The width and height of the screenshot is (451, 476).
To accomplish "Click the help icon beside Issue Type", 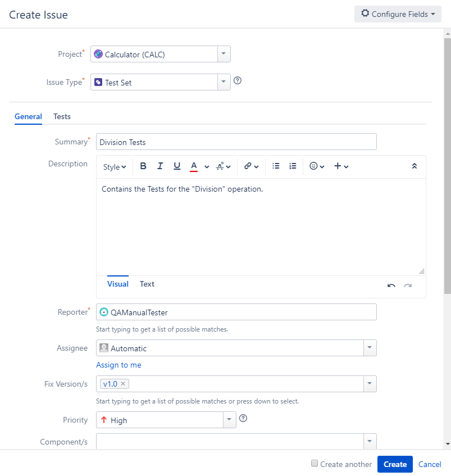I will click(x=238, y=80).
